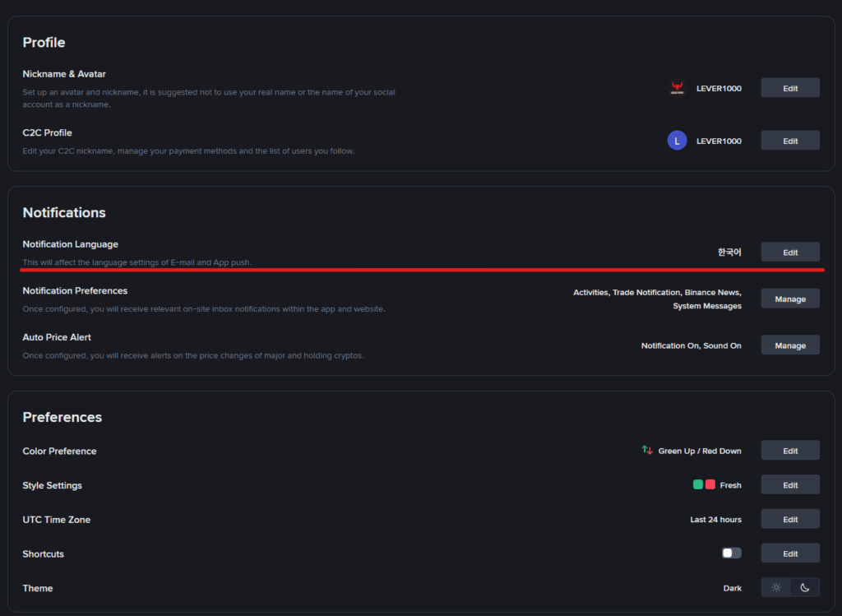Click the green/red arrows Color Preference icon
Image resolution: width=842 pixels, height=616 pixels.
point(647,450)
